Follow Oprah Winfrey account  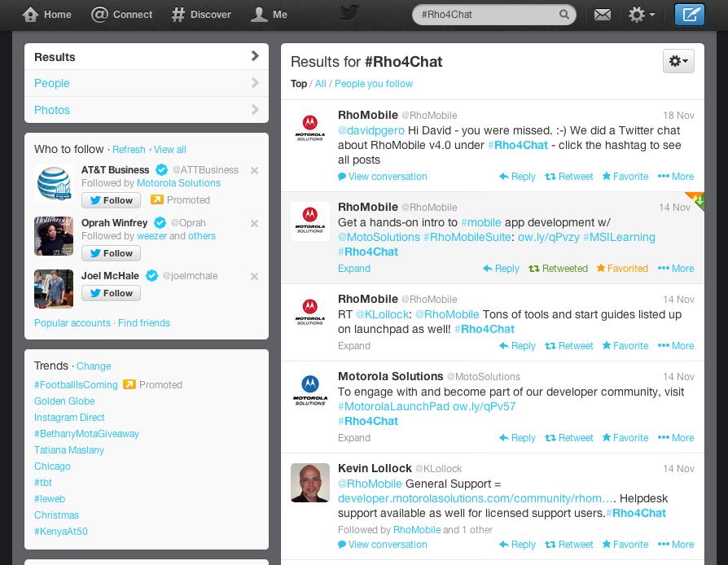point(111,253)
